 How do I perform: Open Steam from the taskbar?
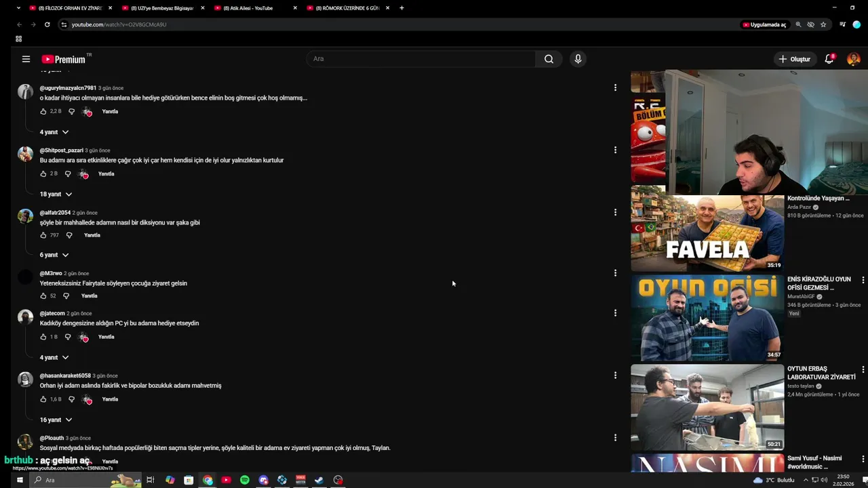[x=319, y=480]
